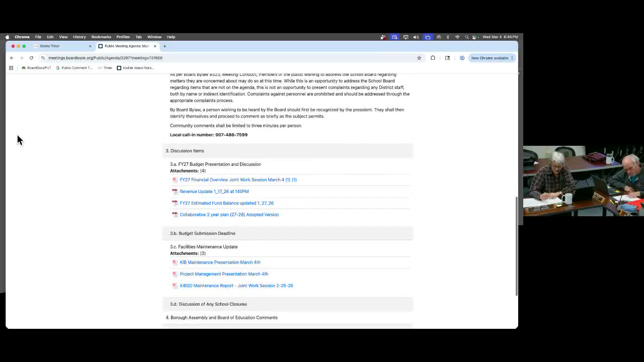644x362 pixels.
Task: Open Control Center in the menu bar
Action: point(474,37)
